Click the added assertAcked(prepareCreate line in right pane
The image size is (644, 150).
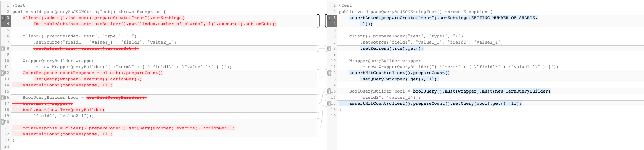coord(443,18)
